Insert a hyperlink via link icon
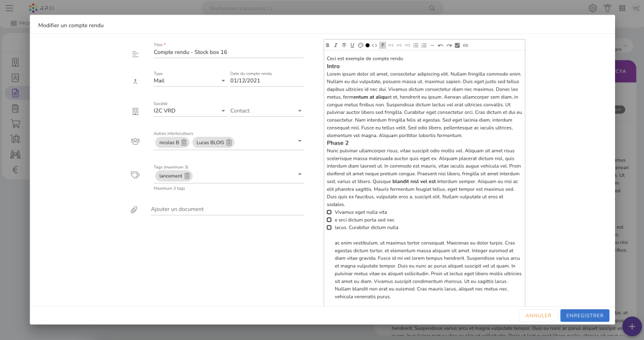The image size is (644, 340). click(465, 45)
